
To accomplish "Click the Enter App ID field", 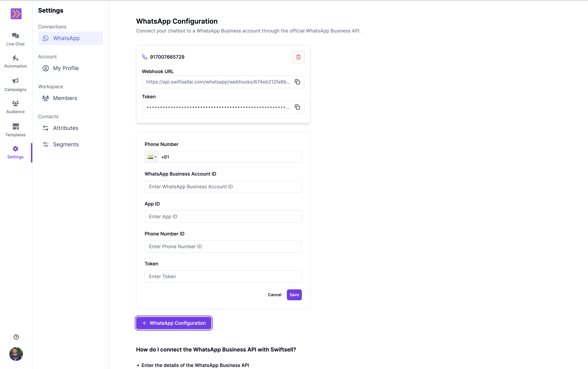I will (223, 216).
